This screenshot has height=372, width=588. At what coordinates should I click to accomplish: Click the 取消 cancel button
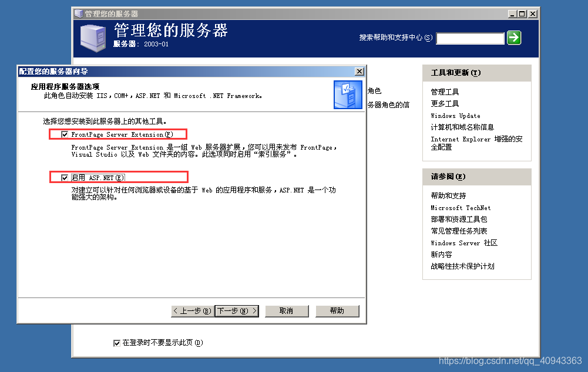pyautogui.click(x=287, y=311)
